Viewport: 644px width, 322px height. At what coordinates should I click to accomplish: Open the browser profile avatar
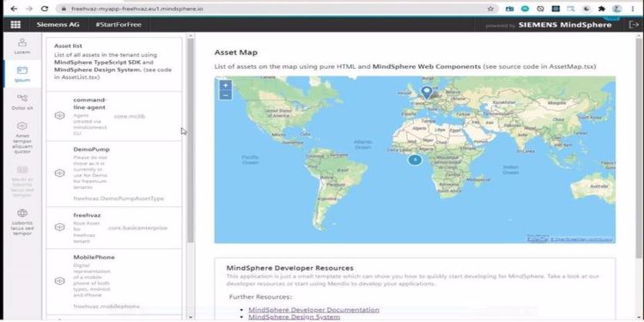(x=617, y=9)
